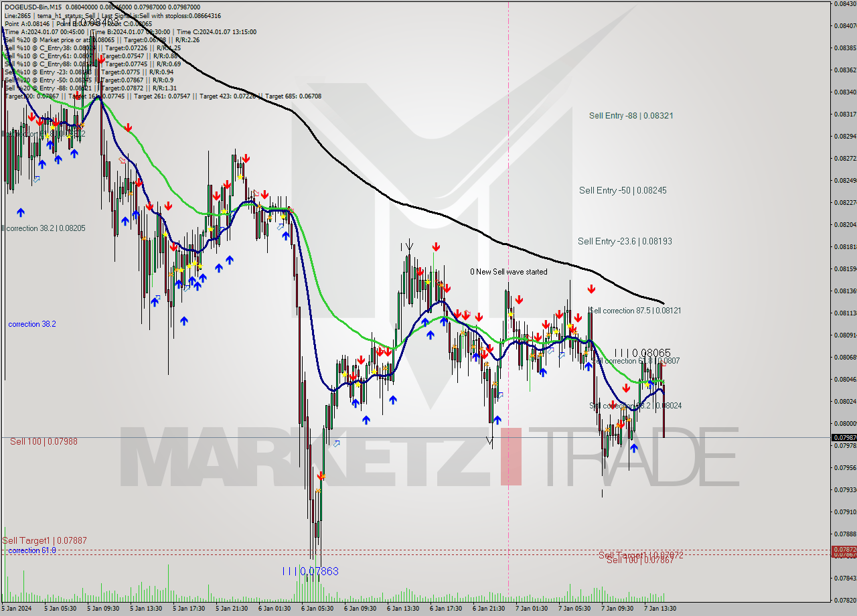Click the 'I I I 0.07863' low label
This screenshot has height=616, width=857.
[310, 571]
